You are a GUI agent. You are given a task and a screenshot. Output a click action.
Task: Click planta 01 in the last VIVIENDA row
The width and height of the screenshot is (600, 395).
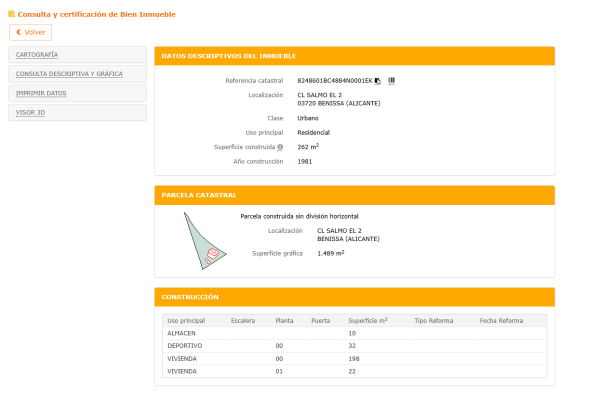point(279,372)
